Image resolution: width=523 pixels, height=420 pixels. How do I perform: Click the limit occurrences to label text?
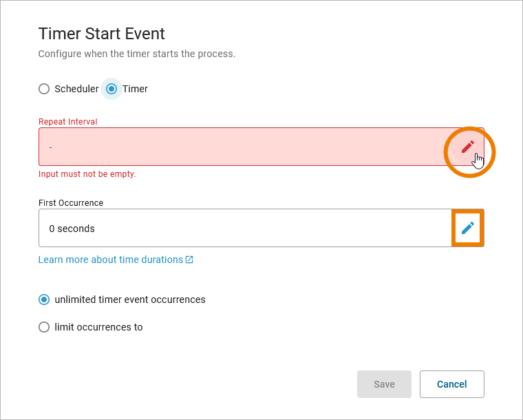98,327
